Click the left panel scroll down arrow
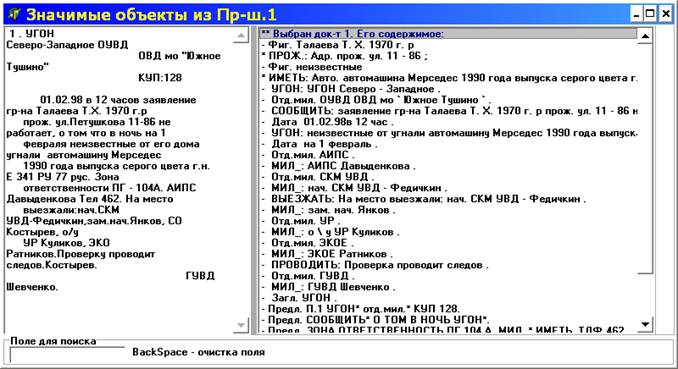Viewport: 678px width, 369px height. point(241,325)
